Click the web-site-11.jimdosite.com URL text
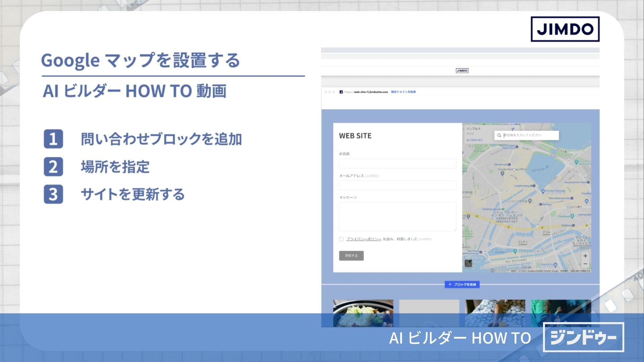This screenshot has height=362, width=644. pos(371,92)
